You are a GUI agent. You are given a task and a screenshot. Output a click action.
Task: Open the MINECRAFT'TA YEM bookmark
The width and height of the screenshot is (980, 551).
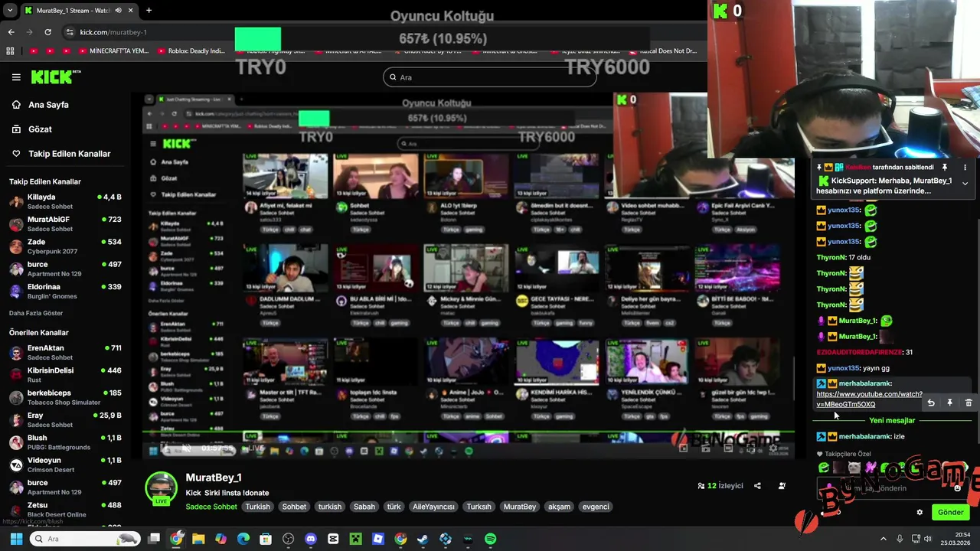112,51
